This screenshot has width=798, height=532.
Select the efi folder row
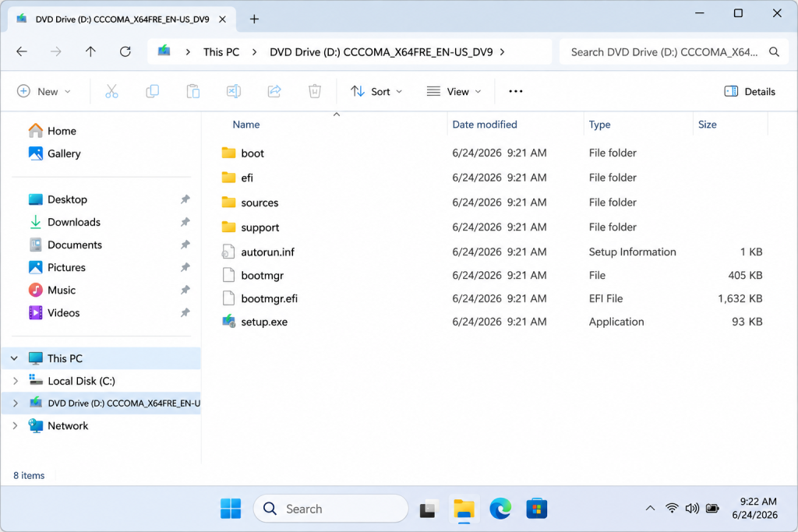point(493,178)
